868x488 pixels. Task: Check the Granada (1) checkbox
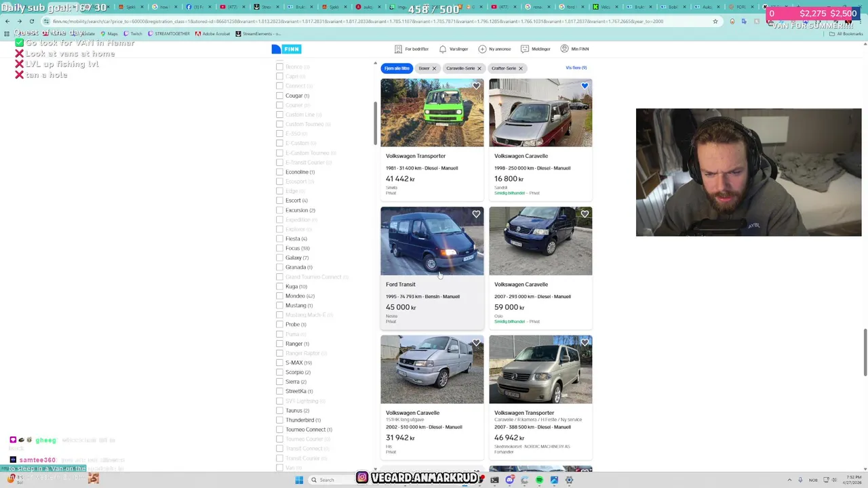pyautogui.click(x=279, y=267)
